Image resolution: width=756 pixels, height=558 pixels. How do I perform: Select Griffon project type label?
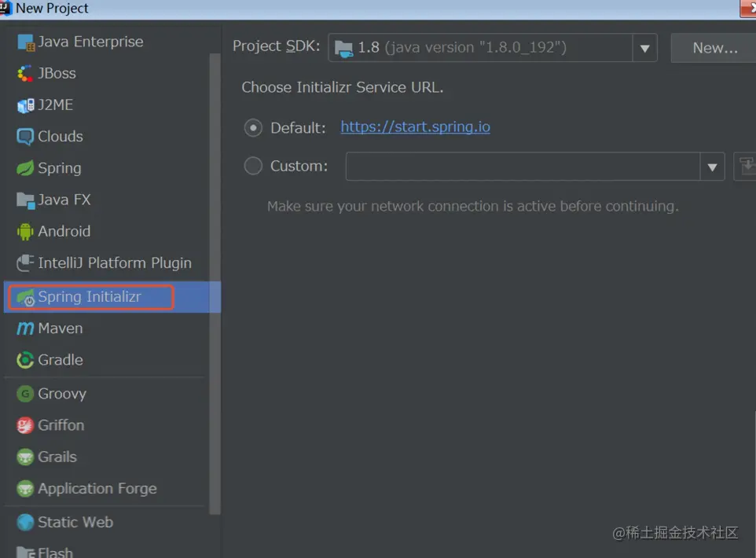(x=61, y=425)
